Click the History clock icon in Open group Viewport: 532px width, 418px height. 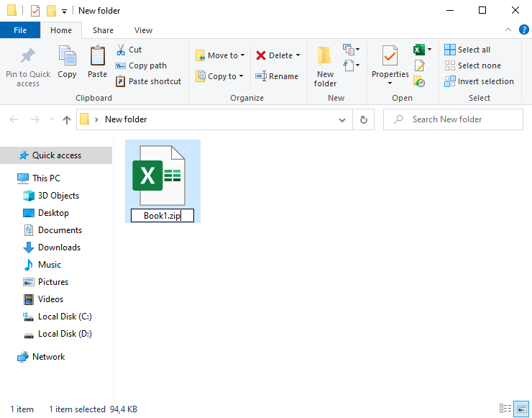[419, 81]
